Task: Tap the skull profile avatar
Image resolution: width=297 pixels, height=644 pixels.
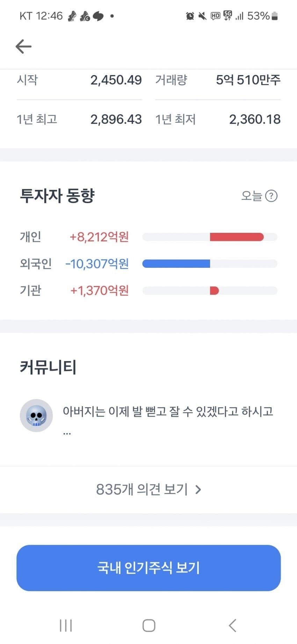Action: click(36, 415)
